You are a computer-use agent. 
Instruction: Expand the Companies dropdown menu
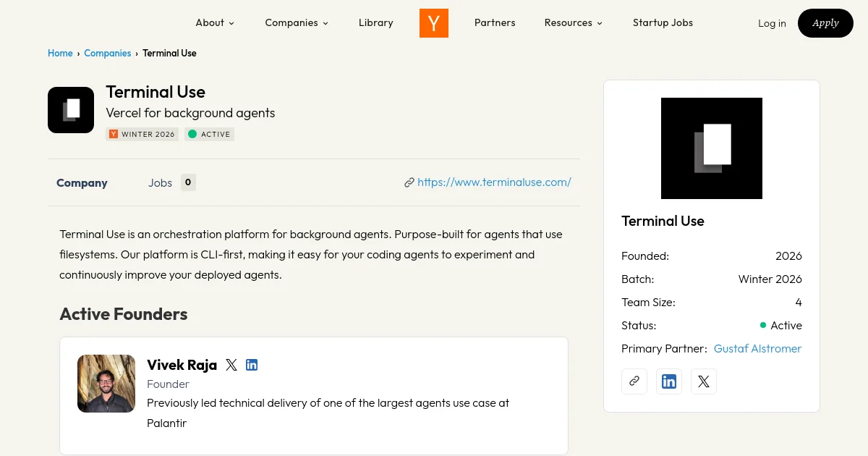pos(297,22)
